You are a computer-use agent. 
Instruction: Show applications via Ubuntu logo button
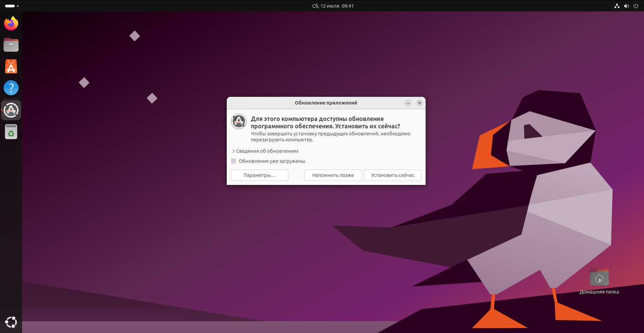click(x=11, y=321)
